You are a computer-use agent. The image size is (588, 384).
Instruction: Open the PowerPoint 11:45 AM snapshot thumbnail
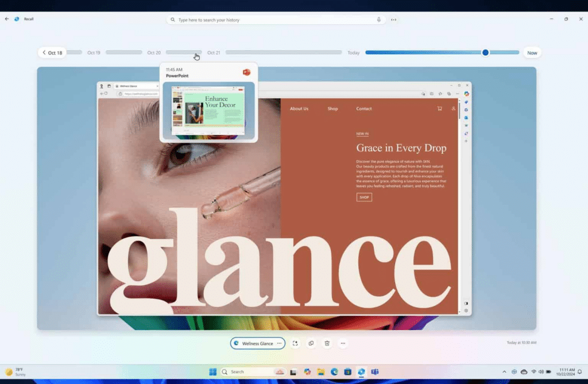pyautogui.click(x=208, y=110)
